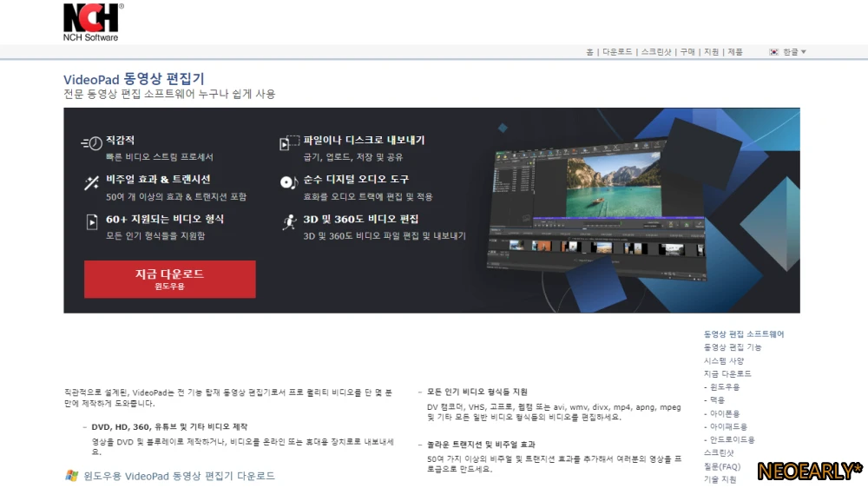Open 다운로드 in the top navigation
The height and width of the screenshot is (488, 868).
pyautogui.click(x=617, y=52)
